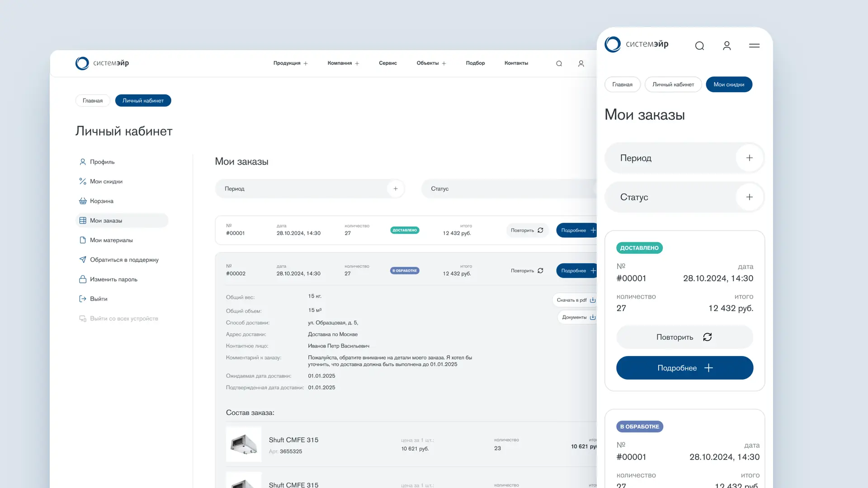
Task: Open the Продукция menu dropdown
Action: point(291,63)
